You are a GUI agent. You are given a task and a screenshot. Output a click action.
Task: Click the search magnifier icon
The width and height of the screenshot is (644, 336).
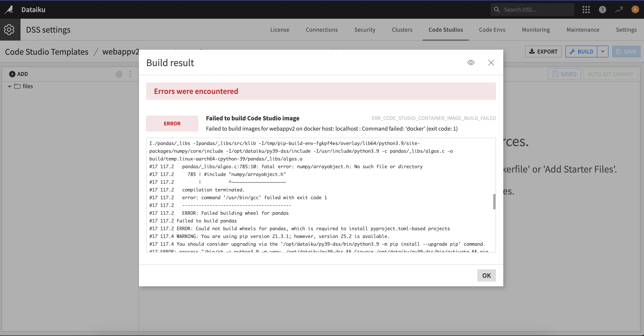pyautogui.click(x=497, y=10)
